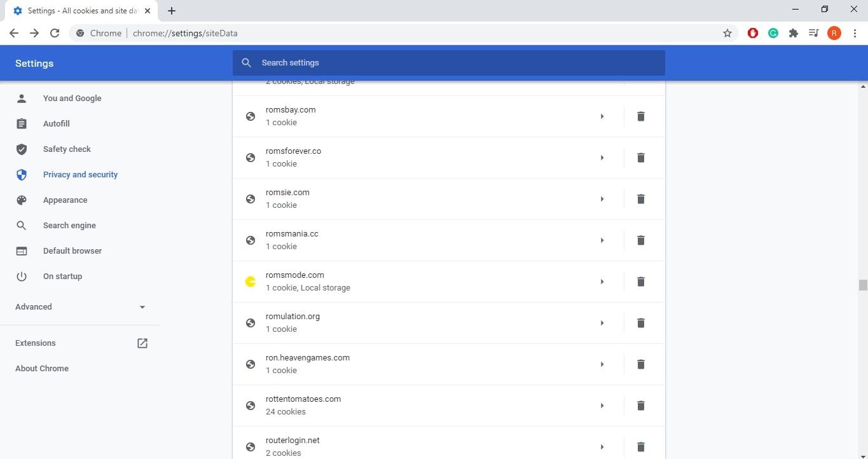Expand rottentomatoes.com details arrow
This screenshot has width=868, height=459.
(x=602, y=406)
